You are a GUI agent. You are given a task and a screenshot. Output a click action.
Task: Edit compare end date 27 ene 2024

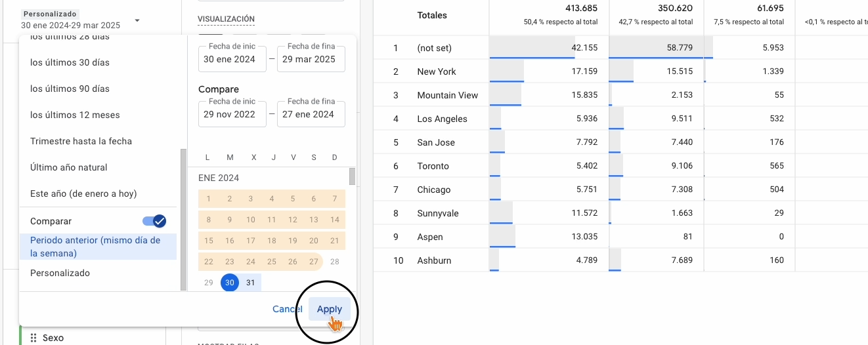[311, 114]
